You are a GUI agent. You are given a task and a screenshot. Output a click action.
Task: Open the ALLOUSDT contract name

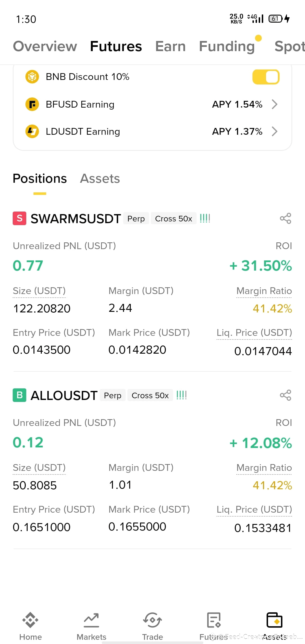64,395
